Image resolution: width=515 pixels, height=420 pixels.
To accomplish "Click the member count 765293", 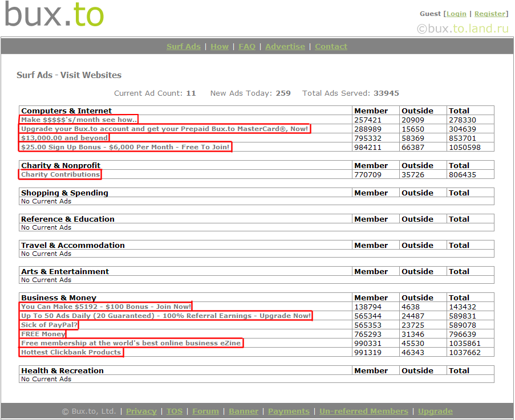I will 367,334.
